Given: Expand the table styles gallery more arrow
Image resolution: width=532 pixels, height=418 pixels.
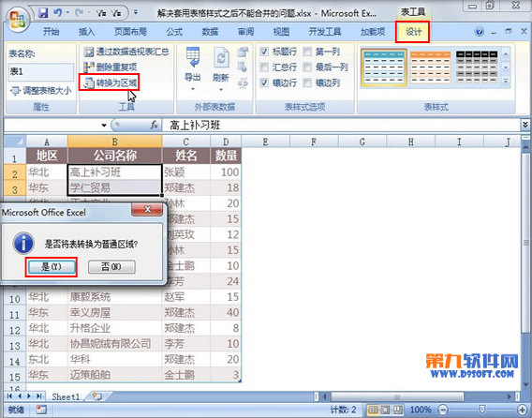Looking at the screenshot, I should 506,82.
